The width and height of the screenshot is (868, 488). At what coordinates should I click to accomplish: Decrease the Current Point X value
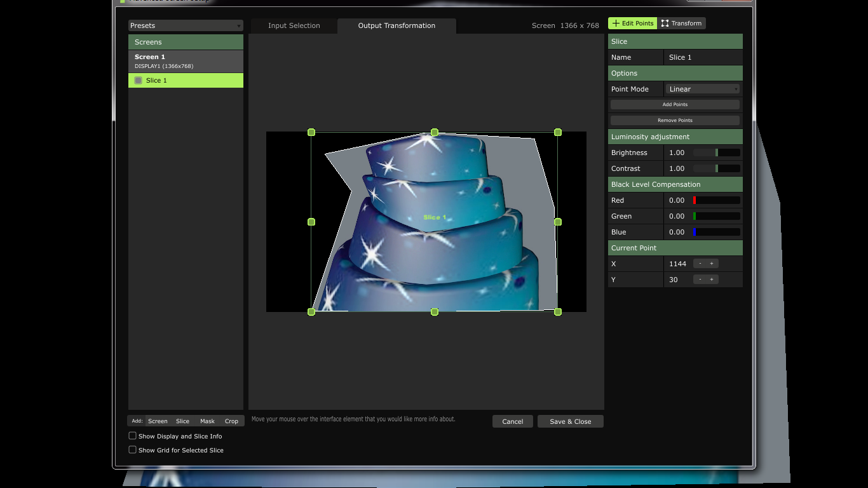pos(700,264)
